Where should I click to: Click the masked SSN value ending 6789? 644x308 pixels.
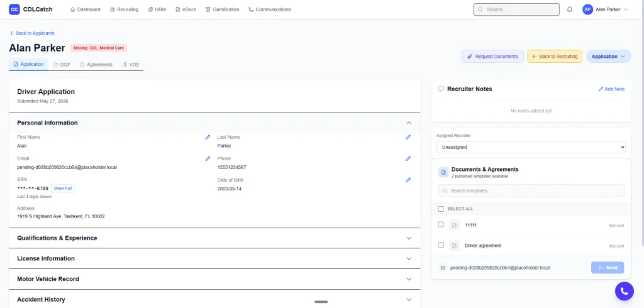[33, 189]
